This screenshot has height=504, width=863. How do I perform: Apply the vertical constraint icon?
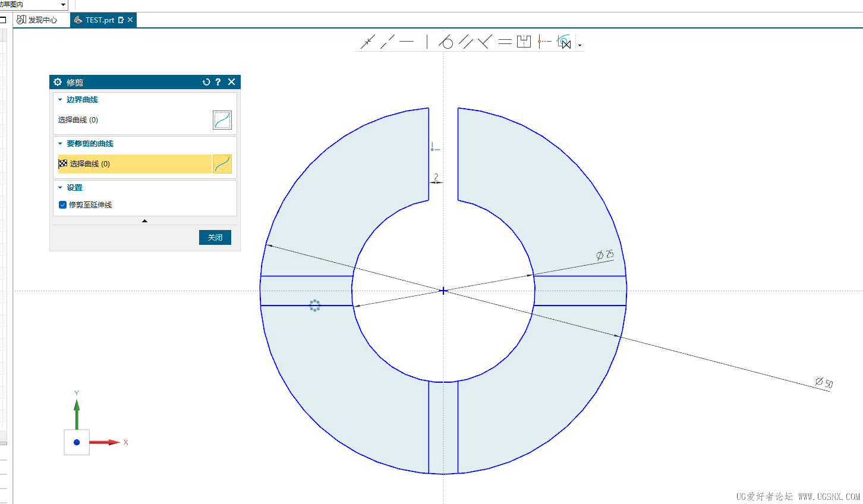point(426,42)
